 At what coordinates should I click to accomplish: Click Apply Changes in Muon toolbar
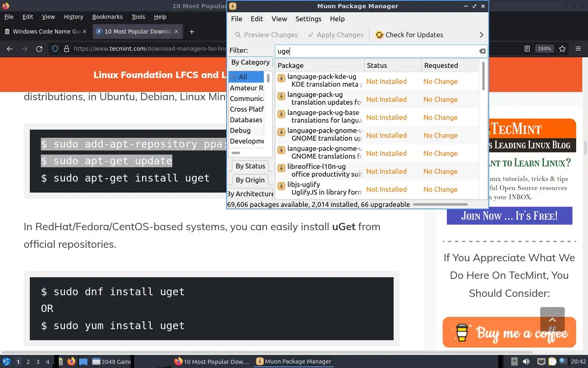click(x=335, y=35)
